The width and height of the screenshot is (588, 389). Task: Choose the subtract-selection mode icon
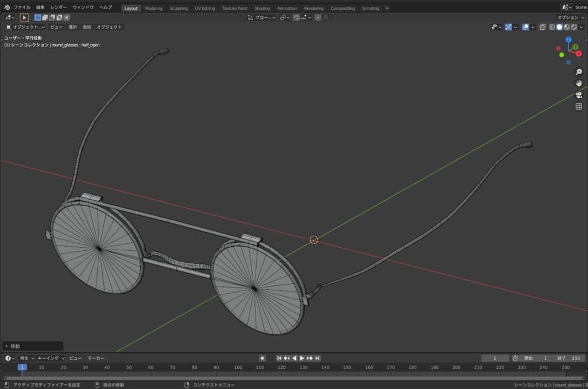[52, 17]
